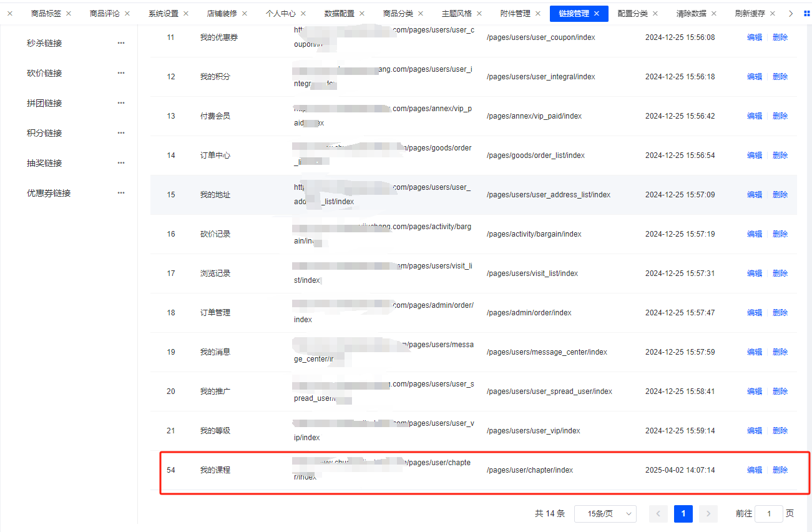Screen dimensions: 812x532
Task: Open the 15条/页 page size dropdown
Action: pyautogui.click(x=605, y=514)
